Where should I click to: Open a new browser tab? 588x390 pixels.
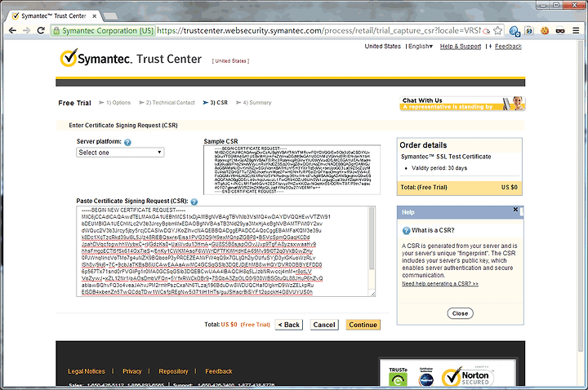(x=110, y=16)
